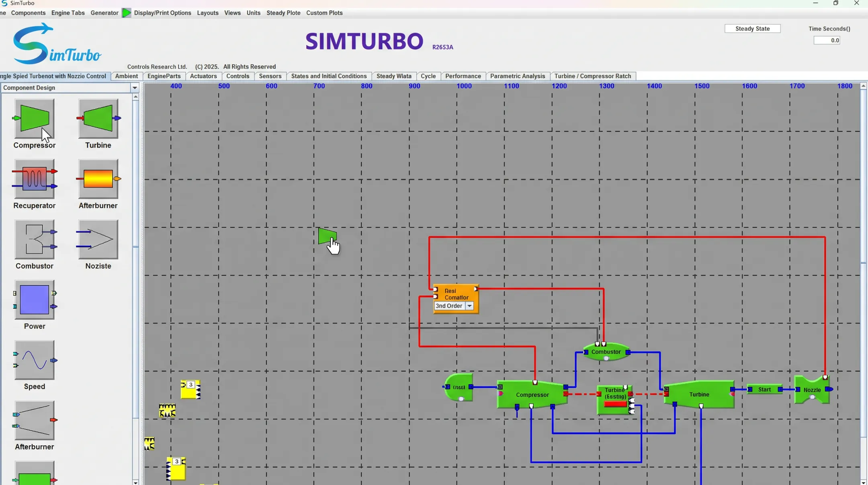Click the Time Seconds value field
Screen dimensions: 868x485
coord(827,40)
